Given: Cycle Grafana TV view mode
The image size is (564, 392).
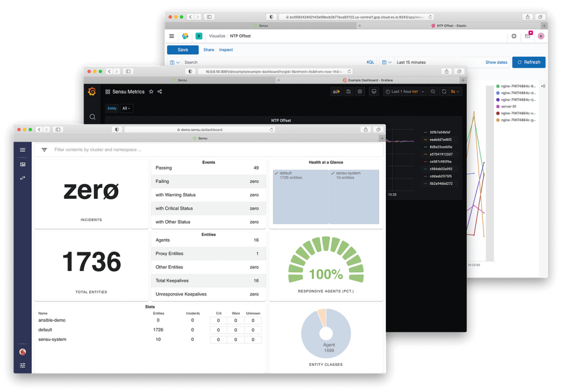Looking at the screenshot, I should 374,92.
